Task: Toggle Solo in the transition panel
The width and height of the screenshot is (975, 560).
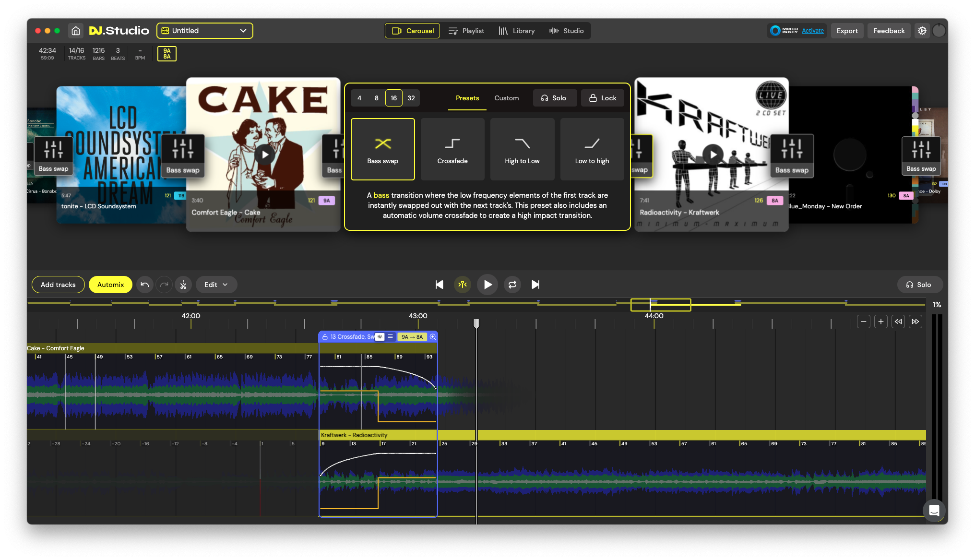Action: click(554, 98)
